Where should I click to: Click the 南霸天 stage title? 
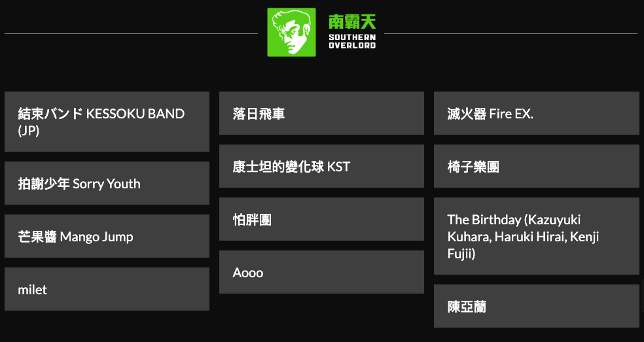[x=352, y=22]
